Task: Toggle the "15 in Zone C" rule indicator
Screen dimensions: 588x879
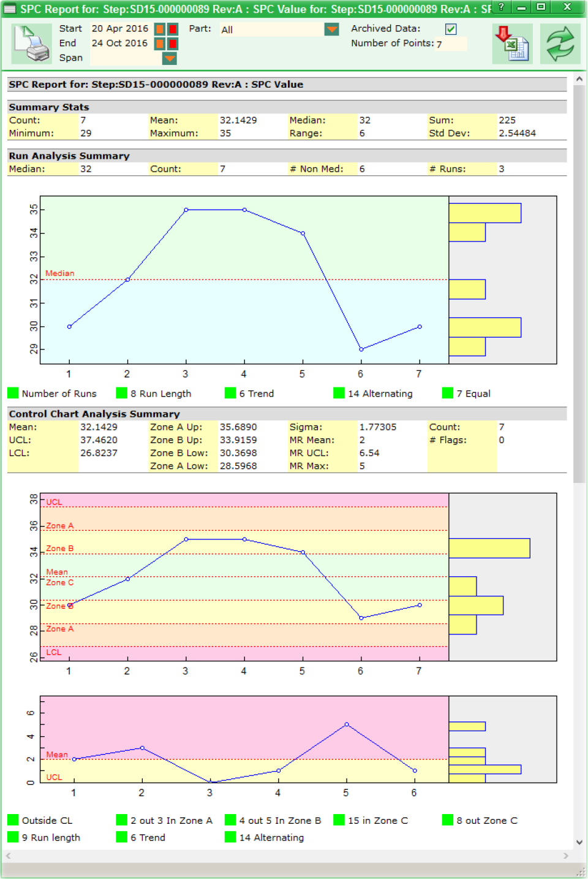Action: 338,820
